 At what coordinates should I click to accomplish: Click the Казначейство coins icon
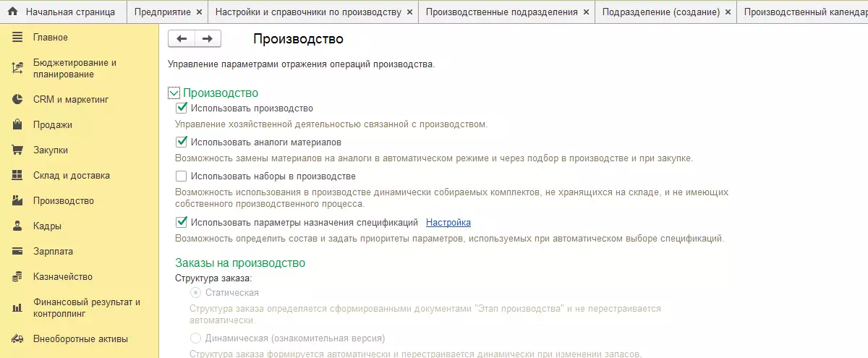pos(18,276)
